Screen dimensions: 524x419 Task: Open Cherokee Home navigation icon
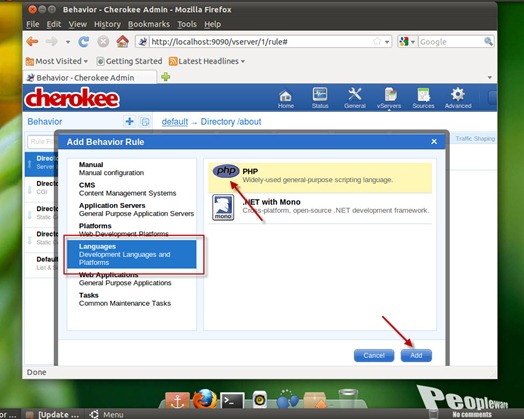click(286, 98)
